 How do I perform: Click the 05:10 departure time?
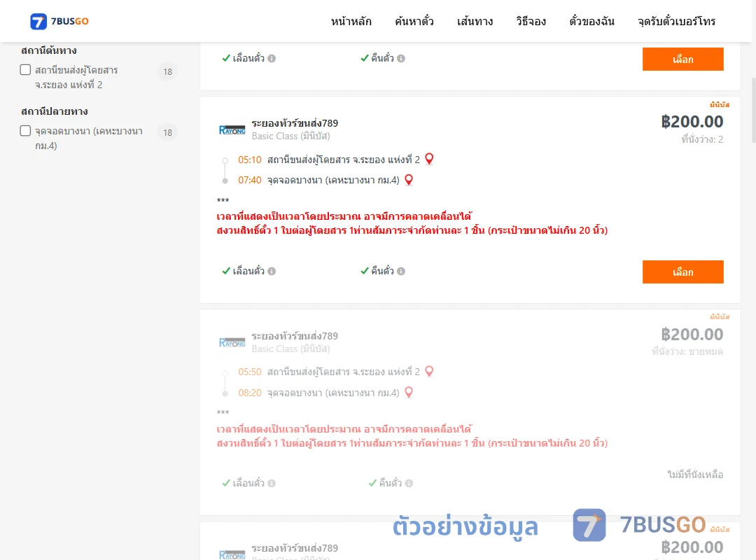pyautogui.click(x=250, y=160)
